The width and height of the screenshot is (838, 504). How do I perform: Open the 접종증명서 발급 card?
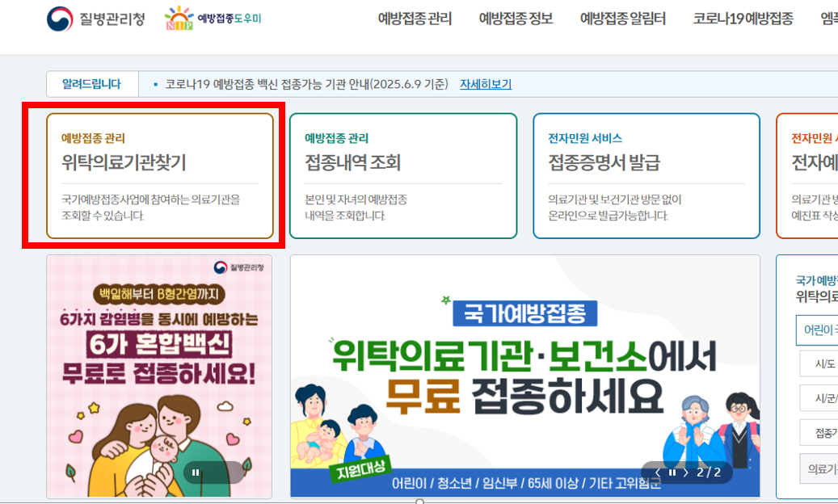(646, 175)
